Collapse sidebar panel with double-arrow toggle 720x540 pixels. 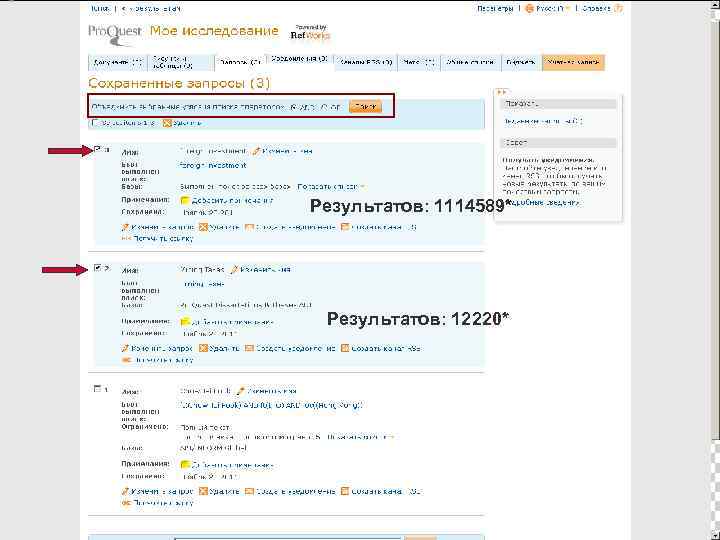pos(501,92)
